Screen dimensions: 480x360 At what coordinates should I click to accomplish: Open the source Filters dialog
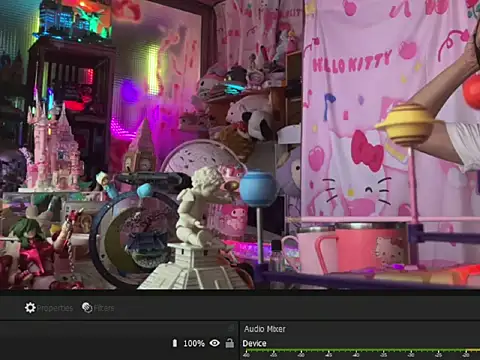click(98, 308)
